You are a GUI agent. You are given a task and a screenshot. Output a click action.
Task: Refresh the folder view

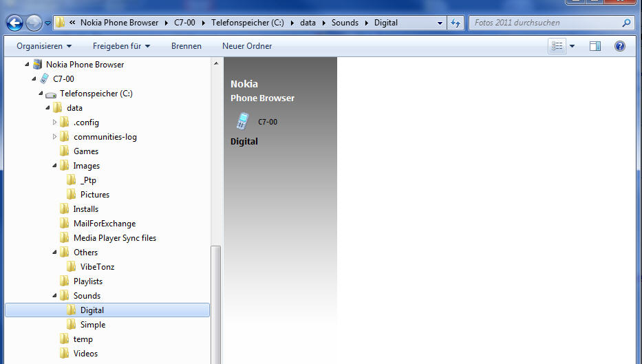[455, 23]
